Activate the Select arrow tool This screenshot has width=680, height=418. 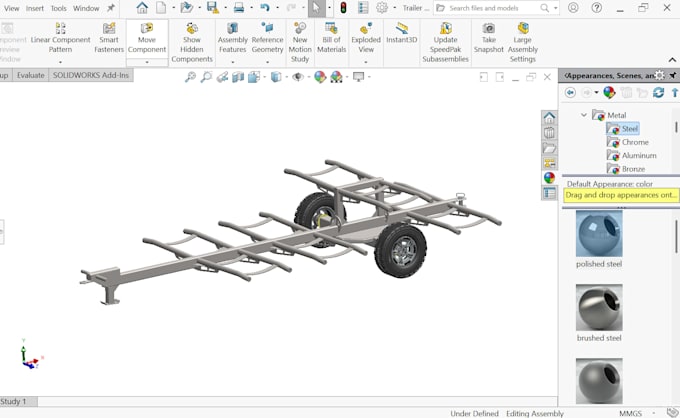click(x=317, y=8)
